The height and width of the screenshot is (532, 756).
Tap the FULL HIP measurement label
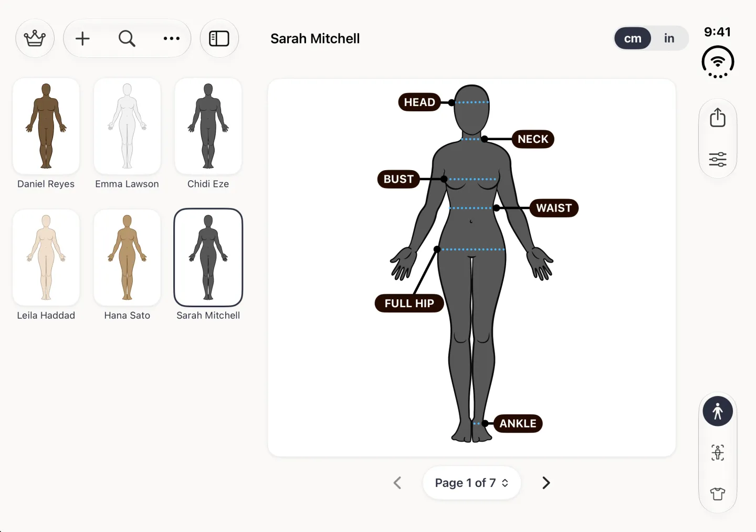409,303
